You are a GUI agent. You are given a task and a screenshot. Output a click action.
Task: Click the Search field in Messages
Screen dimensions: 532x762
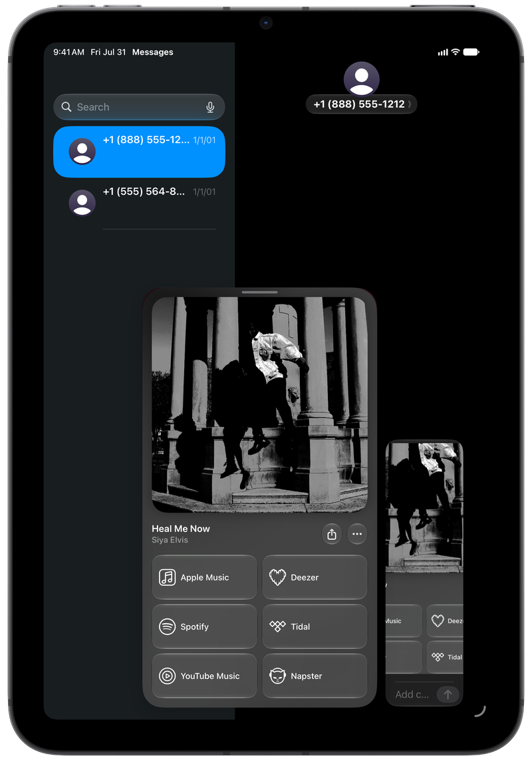pyautogui.click(x=139, y=107)
